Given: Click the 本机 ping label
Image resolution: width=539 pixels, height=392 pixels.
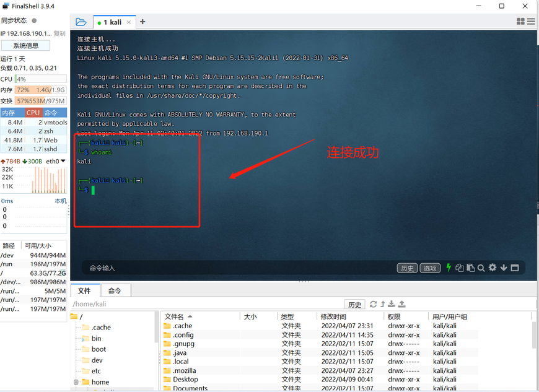Looking at the screenshot, I should pos(61,201).
